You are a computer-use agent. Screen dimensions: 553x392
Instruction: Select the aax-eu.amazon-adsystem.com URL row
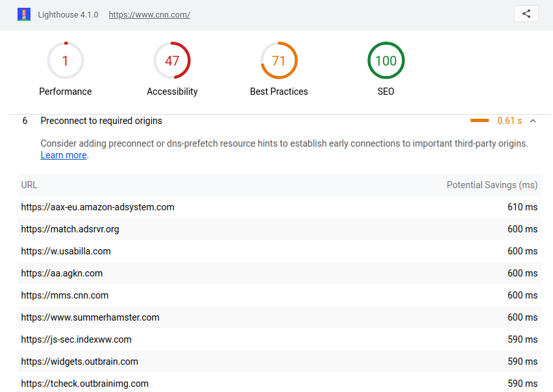(x=97, y=207)
